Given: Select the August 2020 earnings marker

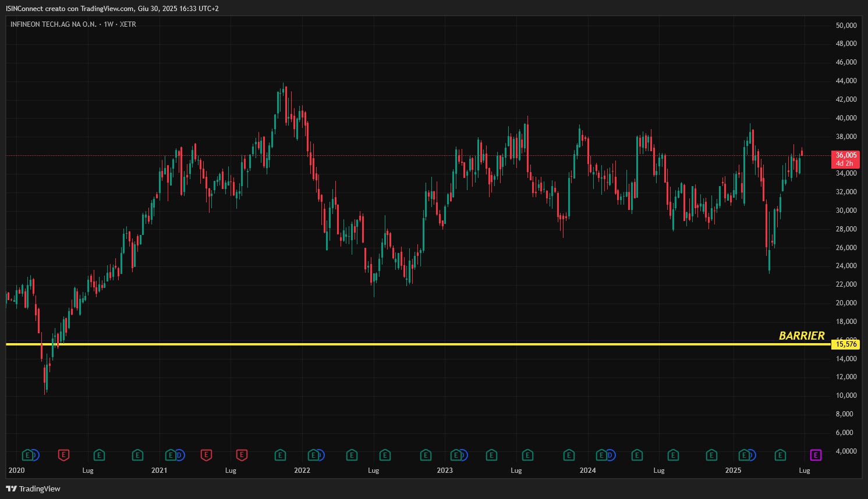Looking at the screenshot, I should click(99, 455).
